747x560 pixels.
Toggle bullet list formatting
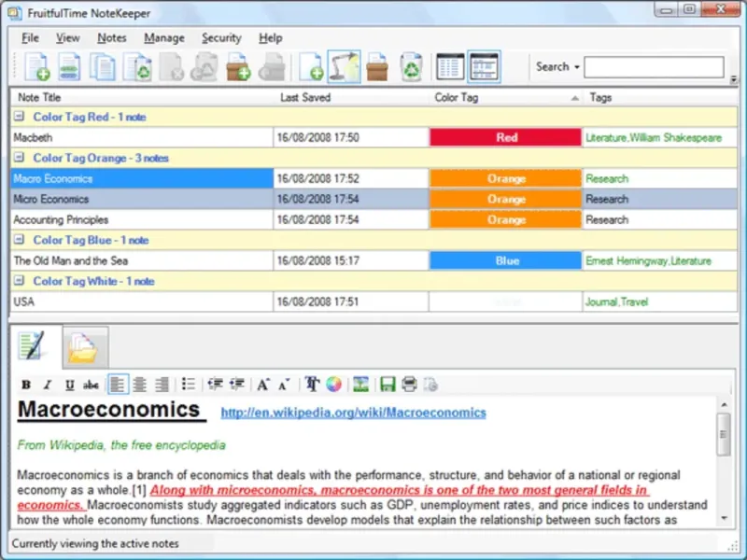(189, 385)
